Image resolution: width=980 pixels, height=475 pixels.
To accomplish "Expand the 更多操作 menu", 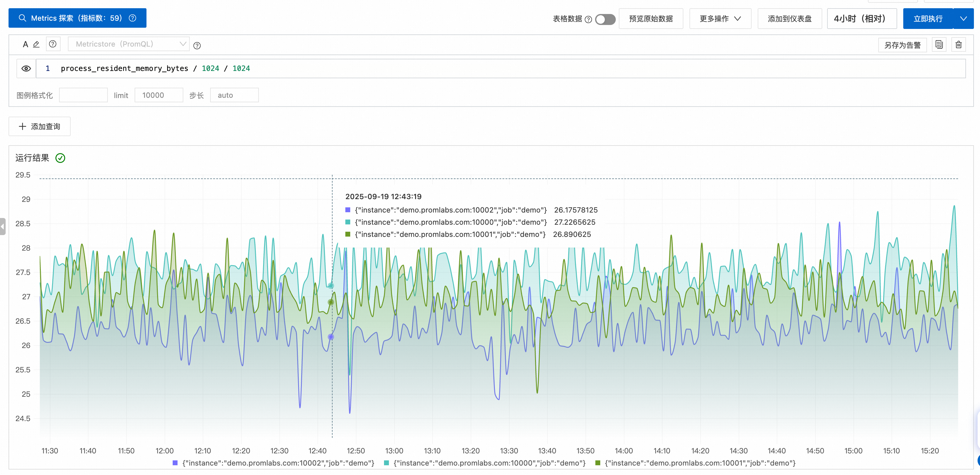I will 720,19.
